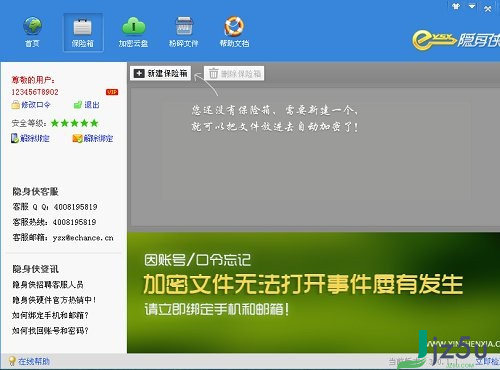The image size is (500, 370).
Task: Select the 保险箱 safe box tab
Action: coord(83,32)
